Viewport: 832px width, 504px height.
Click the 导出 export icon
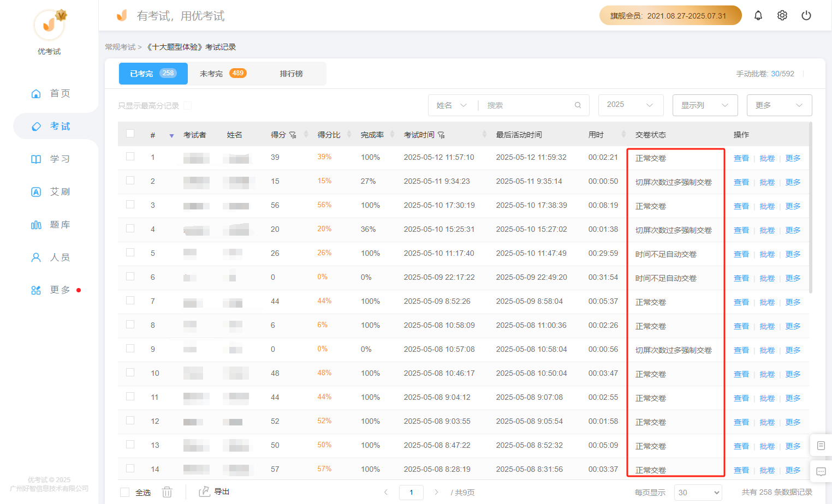pyautogui.click(x=204, y=491)
